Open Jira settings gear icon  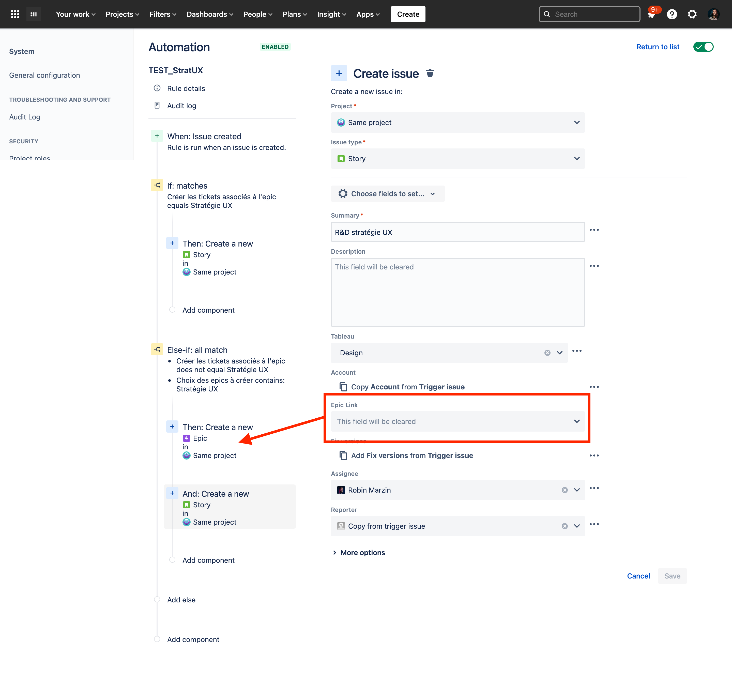(x=692, y=14)
